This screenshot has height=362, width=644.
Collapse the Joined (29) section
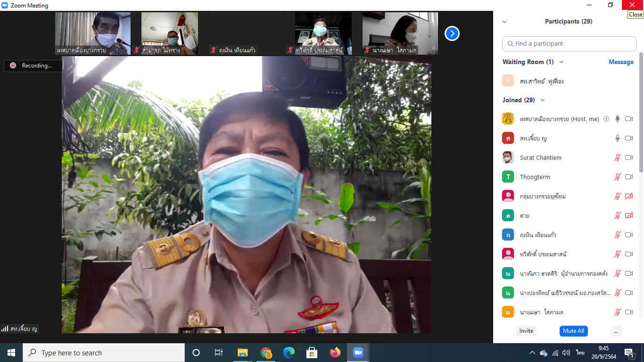pyautogui.click(x=543, y=100)
